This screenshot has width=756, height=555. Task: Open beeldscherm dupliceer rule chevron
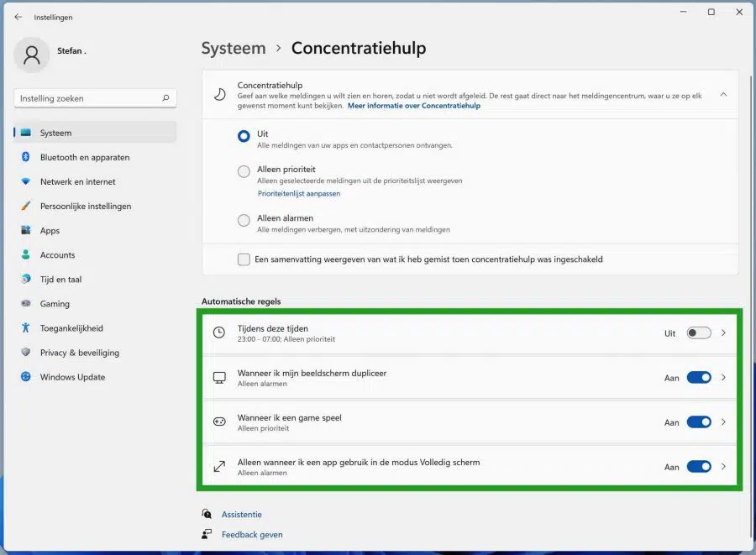[x=723, y=378]
